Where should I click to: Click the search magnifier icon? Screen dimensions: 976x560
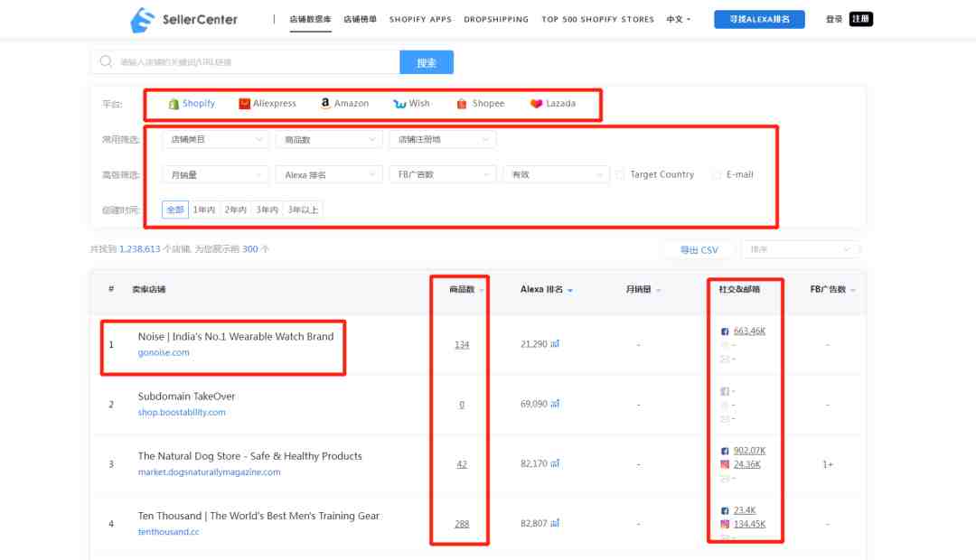(x=106, y=61)
